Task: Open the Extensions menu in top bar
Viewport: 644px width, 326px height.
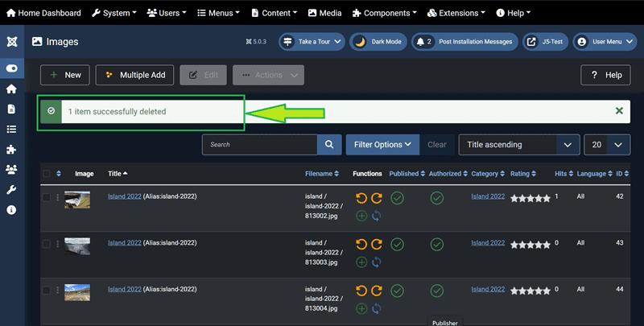Action: click(456, 13)
